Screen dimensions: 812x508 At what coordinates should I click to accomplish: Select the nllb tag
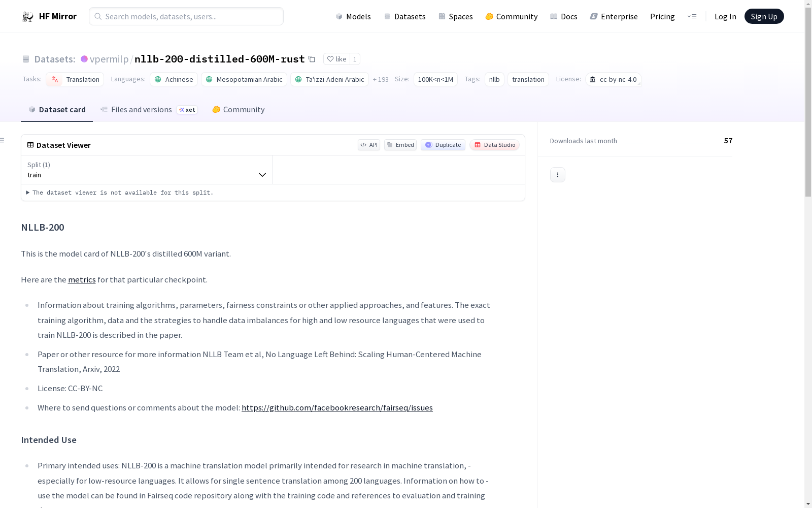tap(494, 79)
